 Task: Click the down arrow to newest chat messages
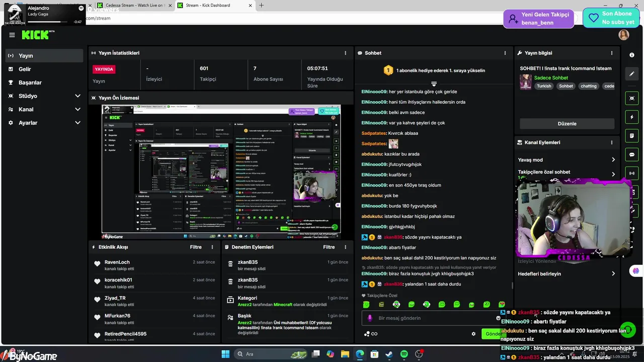tap(434, 83)
